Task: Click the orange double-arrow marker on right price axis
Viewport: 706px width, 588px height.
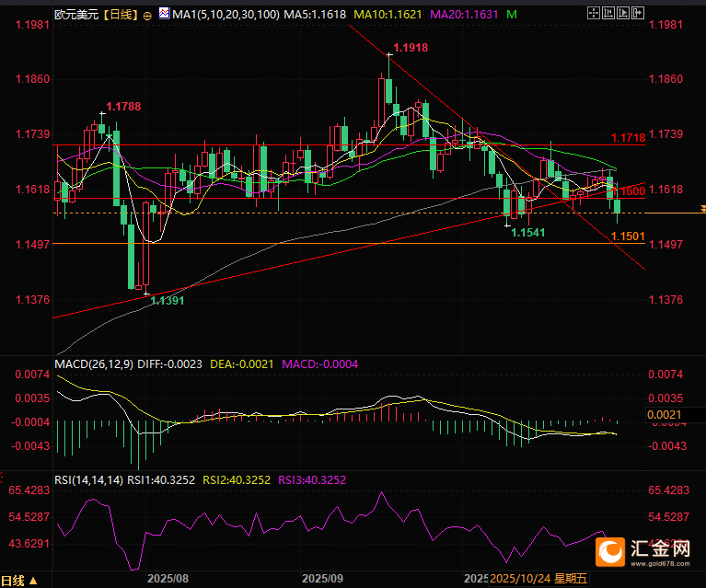Action: point(701,210)
